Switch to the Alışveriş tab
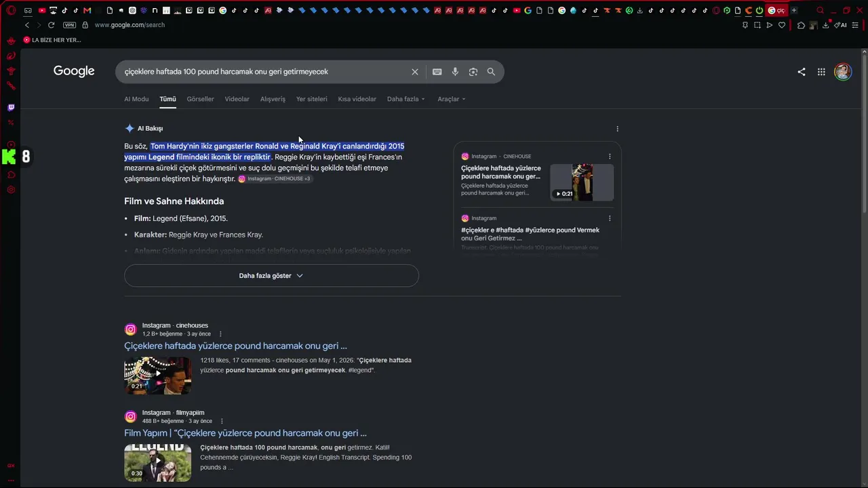This screenshot has width=868, height=488. coord(273,99)
